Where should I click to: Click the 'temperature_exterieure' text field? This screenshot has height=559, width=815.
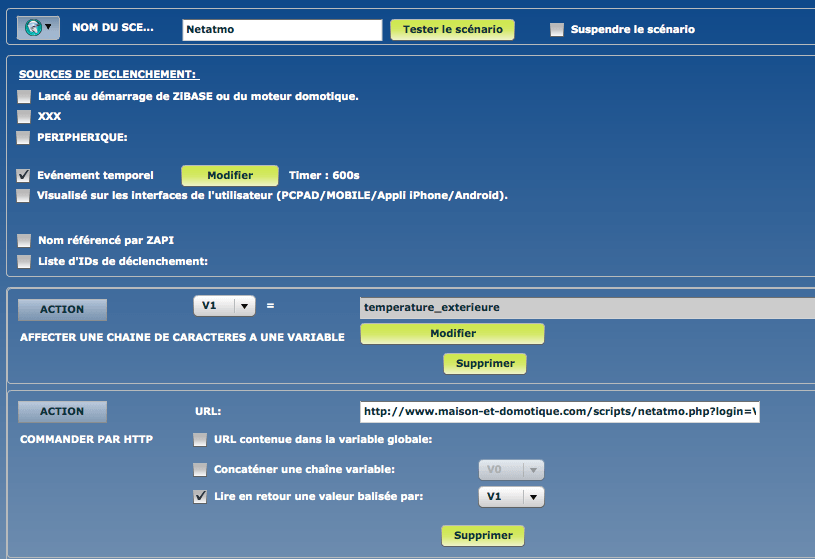tap(587, 308)
